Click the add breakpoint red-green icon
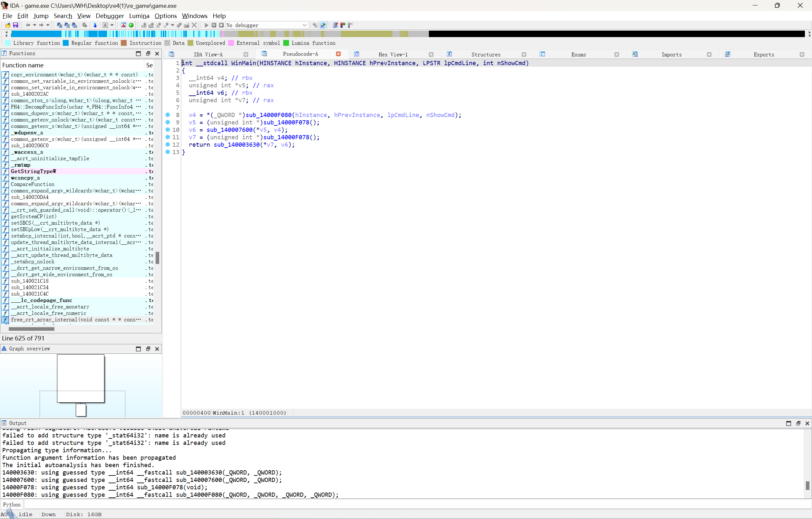The height and width of the screenshot is (519, 812). (343, 25)
